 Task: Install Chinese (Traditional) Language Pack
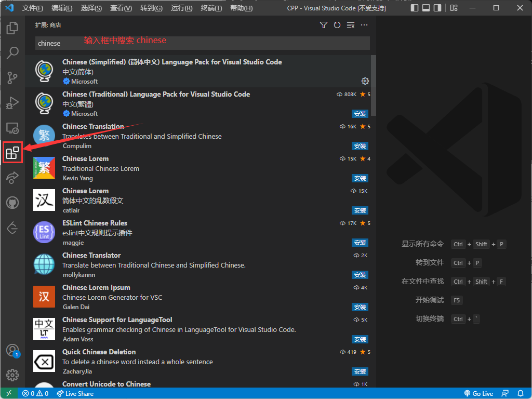point(360,114)
